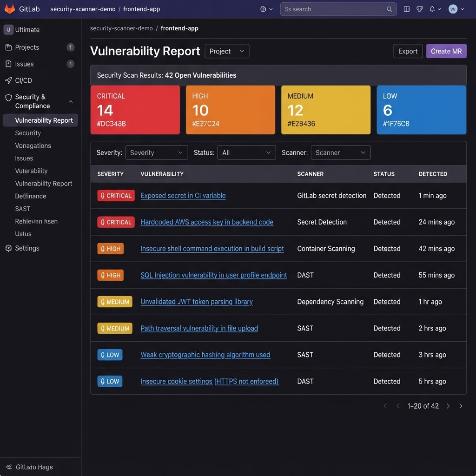Open Insecure cookie settings link
The height and width of the screenshot is (476, 476).
pos(210,381)
